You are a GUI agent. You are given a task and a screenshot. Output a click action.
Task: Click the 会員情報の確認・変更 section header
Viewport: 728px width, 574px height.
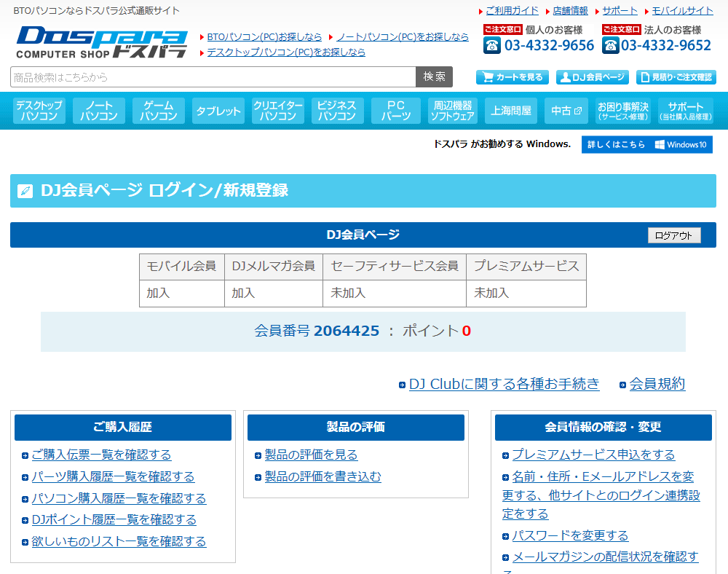click(x=603, y=428)
